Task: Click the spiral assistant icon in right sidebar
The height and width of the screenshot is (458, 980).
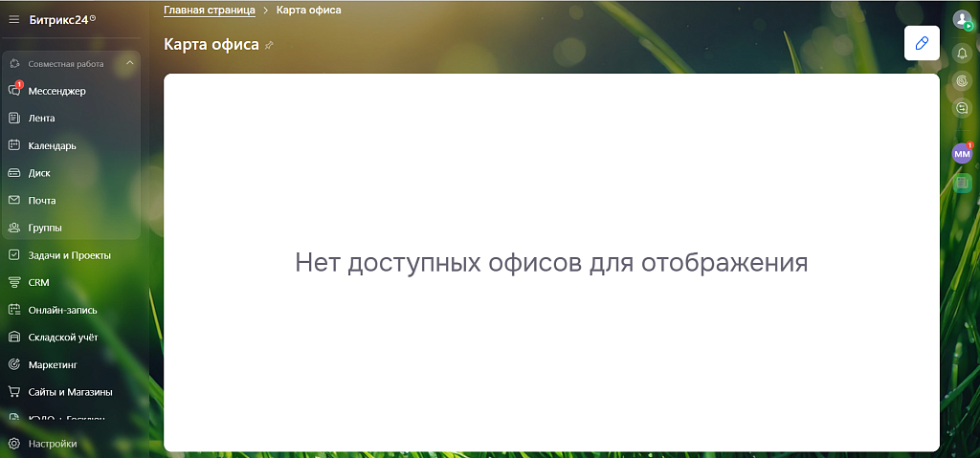Action: click(963, 80)
